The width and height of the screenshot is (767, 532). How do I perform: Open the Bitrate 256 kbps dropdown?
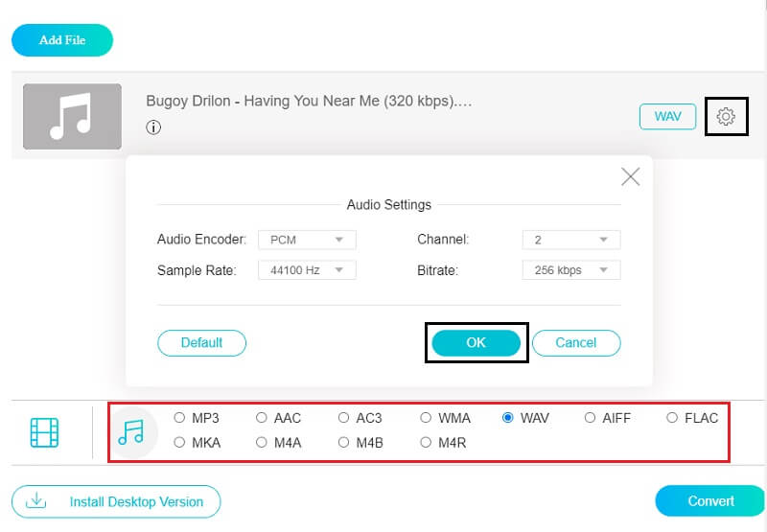[570, 270]
